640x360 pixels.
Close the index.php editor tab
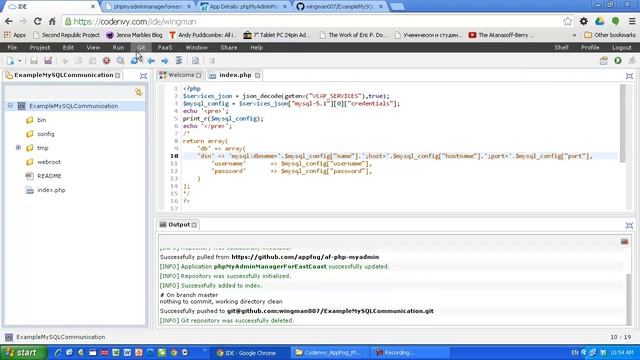[258, 76]
